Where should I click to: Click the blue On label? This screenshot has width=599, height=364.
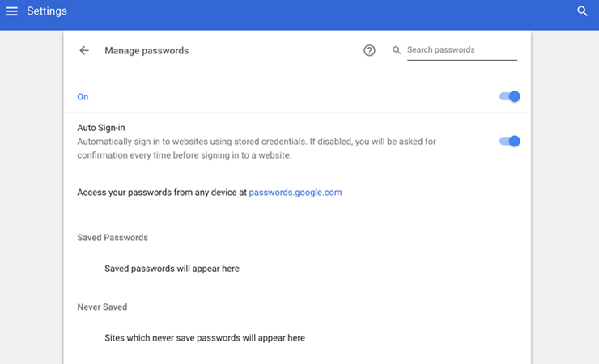(x=83, y=97)
